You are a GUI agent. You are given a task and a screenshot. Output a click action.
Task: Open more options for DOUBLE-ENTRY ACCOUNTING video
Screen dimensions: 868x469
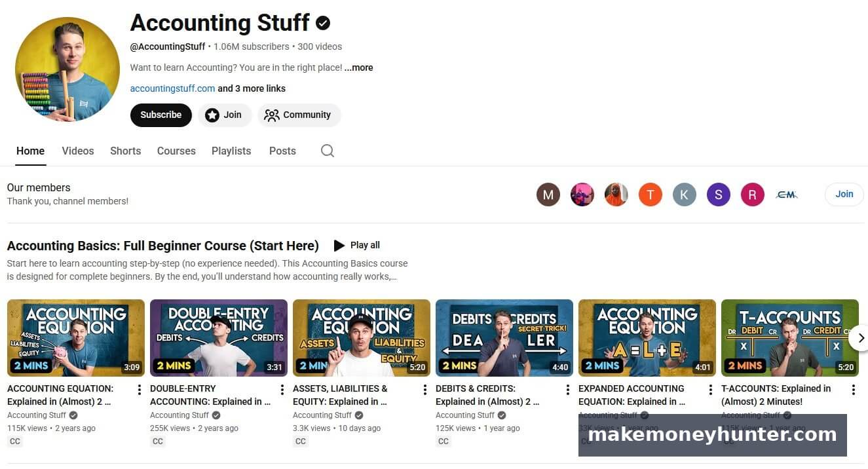pos(282,390)
